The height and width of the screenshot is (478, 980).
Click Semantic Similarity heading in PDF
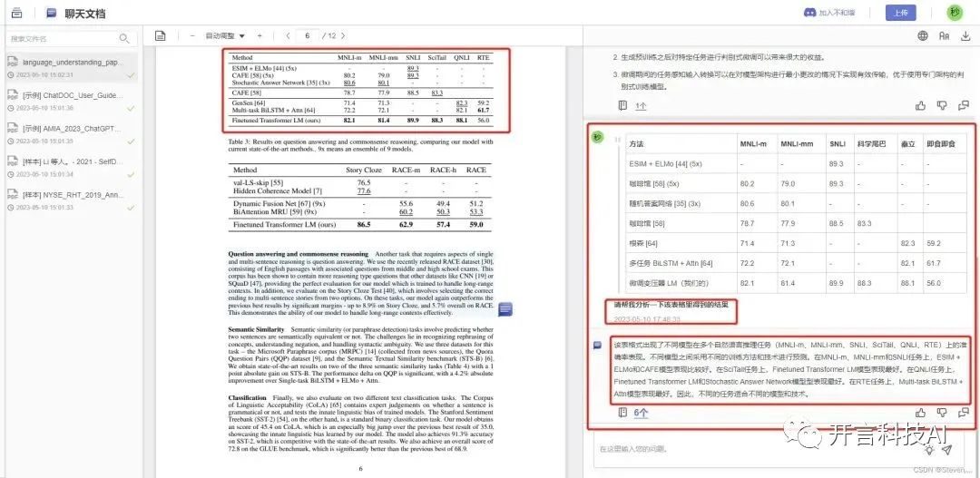[x=258, y=329]
